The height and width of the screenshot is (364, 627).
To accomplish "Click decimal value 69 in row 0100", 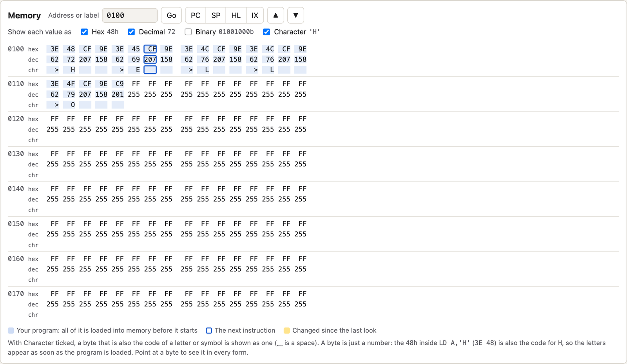I will pyautogui.click(x=134, y=59).
